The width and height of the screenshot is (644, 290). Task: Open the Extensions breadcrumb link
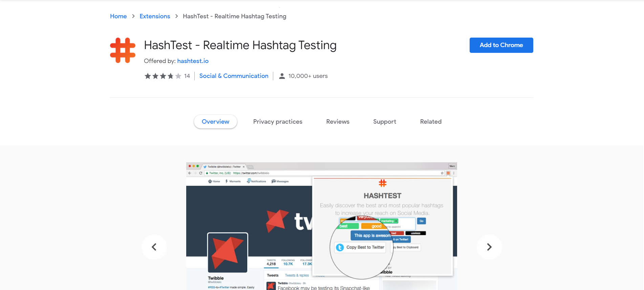tap(155, 16)
